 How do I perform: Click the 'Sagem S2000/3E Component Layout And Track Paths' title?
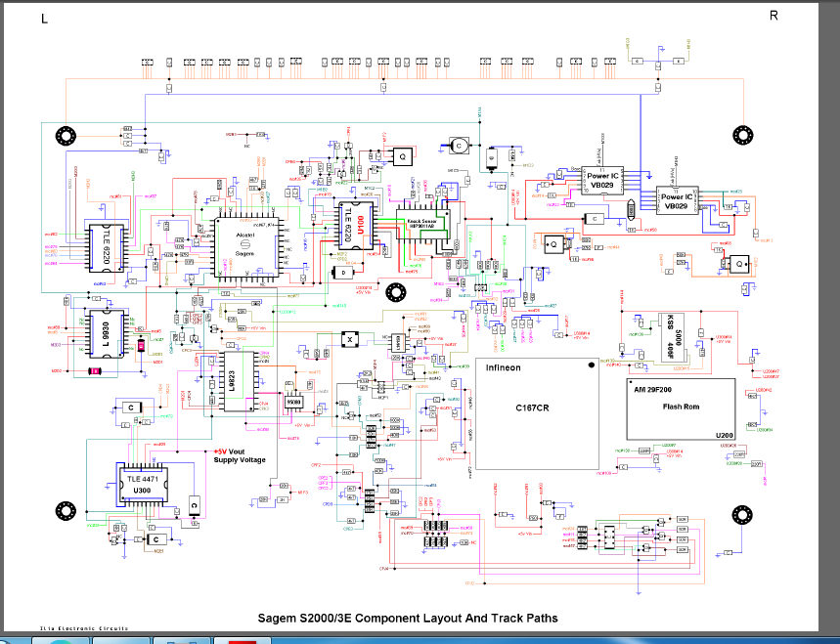click(x=408, y=618)
